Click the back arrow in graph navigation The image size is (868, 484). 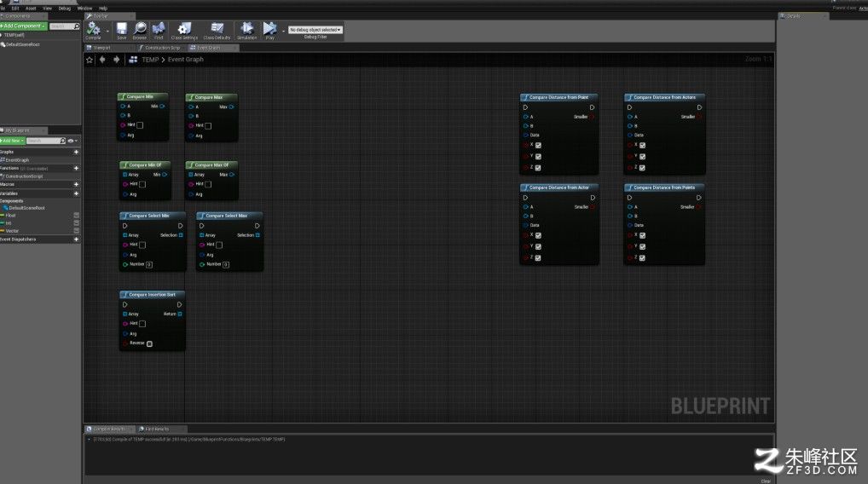coord(102,60)
